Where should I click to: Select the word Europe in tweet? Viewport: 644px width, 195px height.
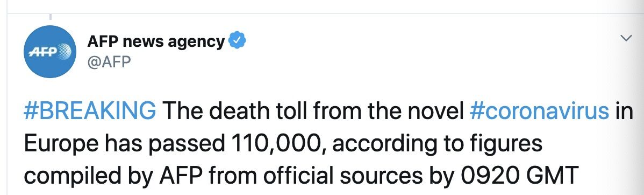pyautogui.click(x=61, y=144)
